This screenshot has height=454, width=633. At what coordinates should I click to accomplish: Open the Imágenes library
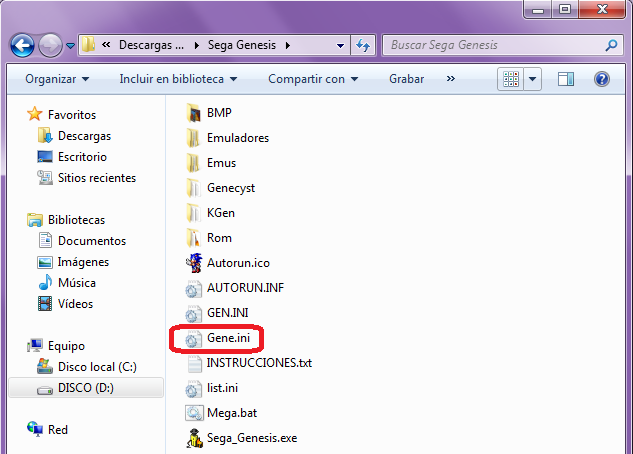[x=83, y=262]
